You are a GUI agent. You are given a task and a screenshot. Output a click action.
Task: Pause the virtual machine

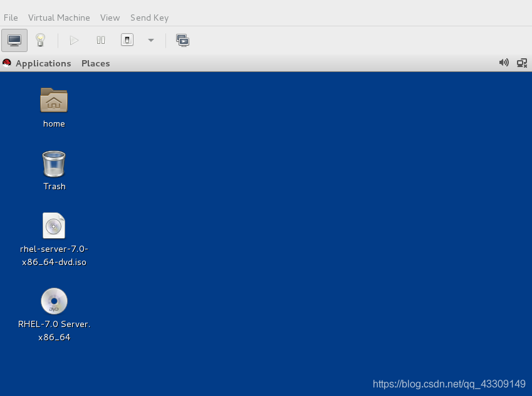tap(101, 40)
